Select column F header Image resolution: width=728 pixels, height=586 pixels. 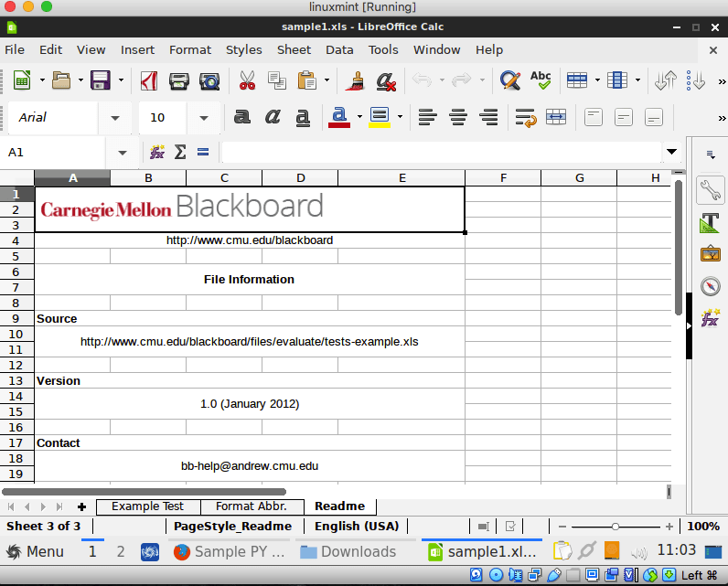(x=503, y=178)
